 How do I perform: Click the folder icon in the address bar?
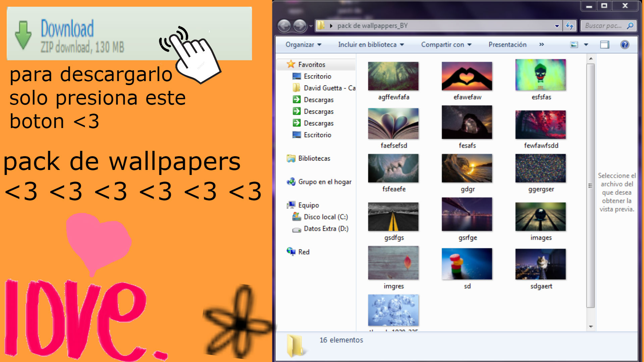[x=321, y=25]
